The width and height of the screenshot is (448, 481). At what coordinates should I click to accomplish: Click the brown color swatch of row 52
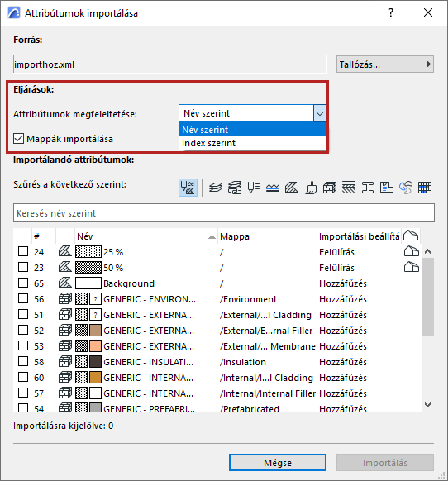[x=95, y=331]
